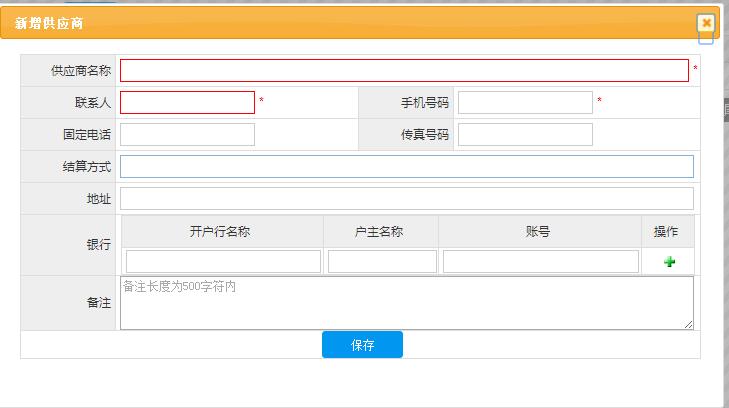Viewport: 729px width, 408px height.
Task: Grab the 备注 textarea resize handle
Action: 689,325
